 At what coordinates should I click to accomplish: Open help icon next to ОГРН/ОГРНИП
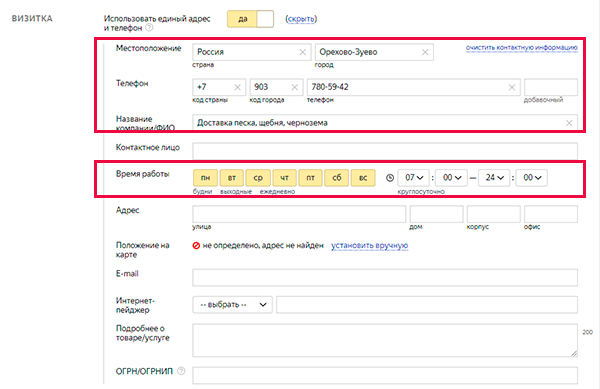pyautogui.click(x=181, y=371)
